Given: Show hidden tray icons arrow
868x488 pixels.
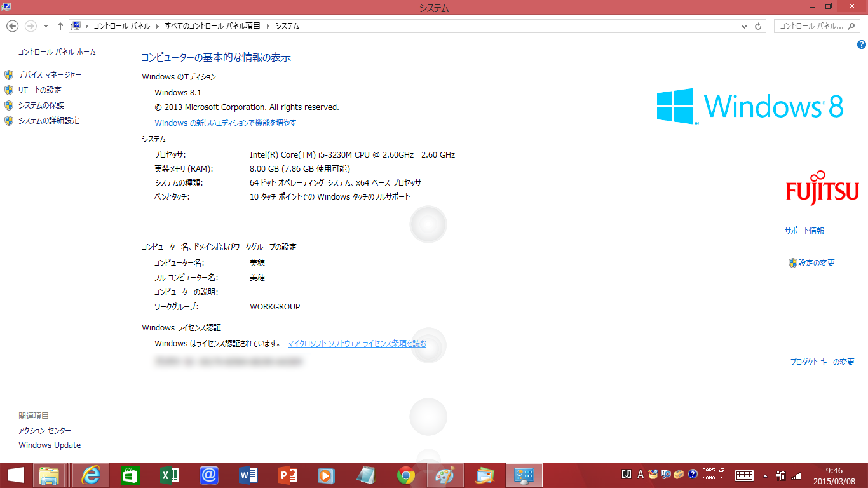Looking at the screenshot, I should pyautogui.click(x=765, y=475).
